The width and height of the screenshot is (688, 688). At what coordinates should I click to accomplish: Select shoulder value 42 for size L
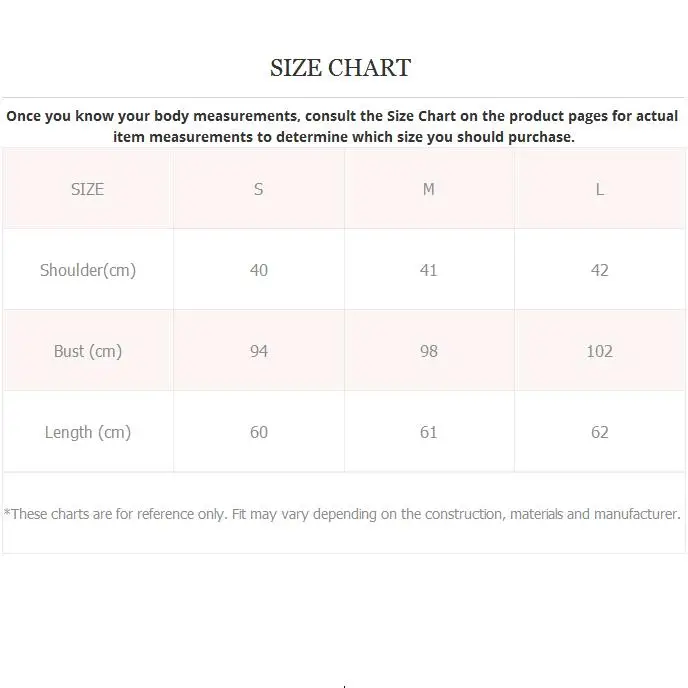pyautogui.click(x=600, y=270)
